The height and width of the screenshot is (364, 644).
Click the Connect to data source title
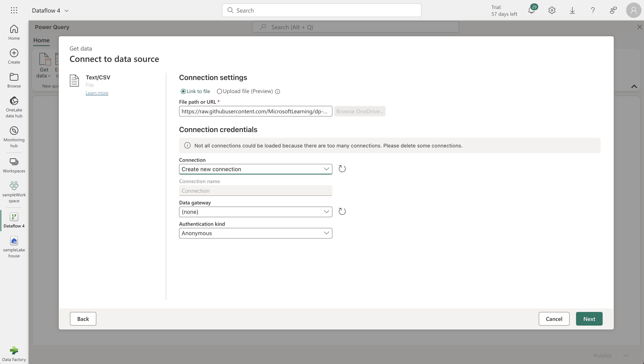pos(114,59)
